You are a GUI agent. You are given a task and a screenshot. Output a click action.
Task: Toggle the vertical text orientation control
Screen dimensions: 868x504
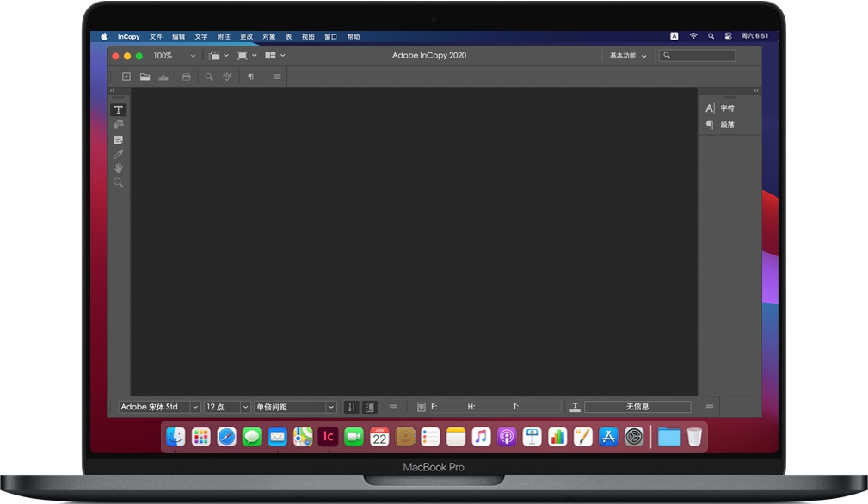(352, 406)
